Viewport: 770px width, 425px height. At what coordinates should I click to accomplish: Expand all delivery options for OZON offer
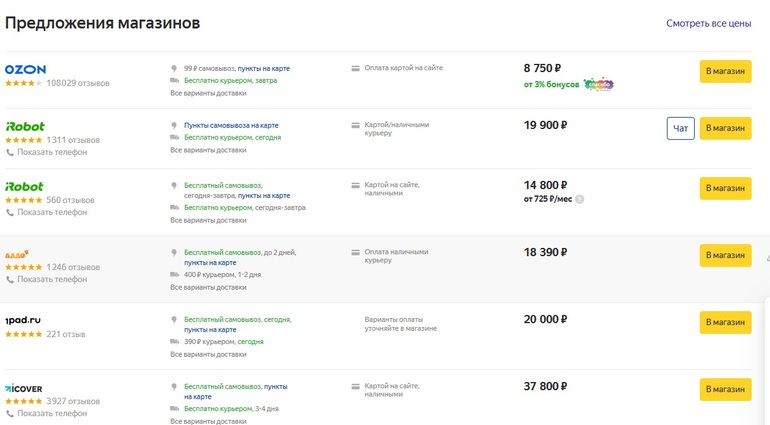(207, 93)
